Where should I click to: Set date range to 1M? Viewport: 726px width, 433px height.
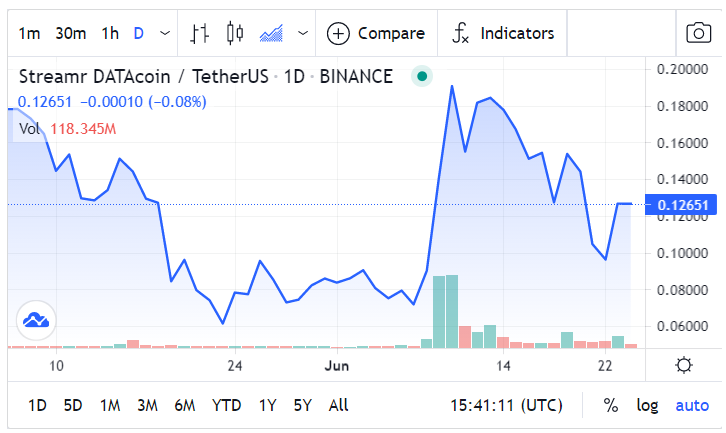coord(110,406)
